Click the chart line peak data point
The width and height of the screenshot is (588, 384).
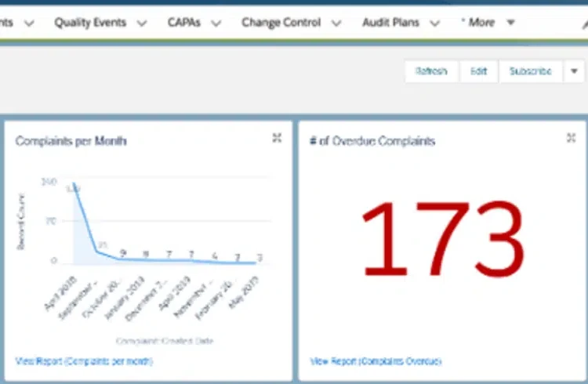tap(74, 183)
